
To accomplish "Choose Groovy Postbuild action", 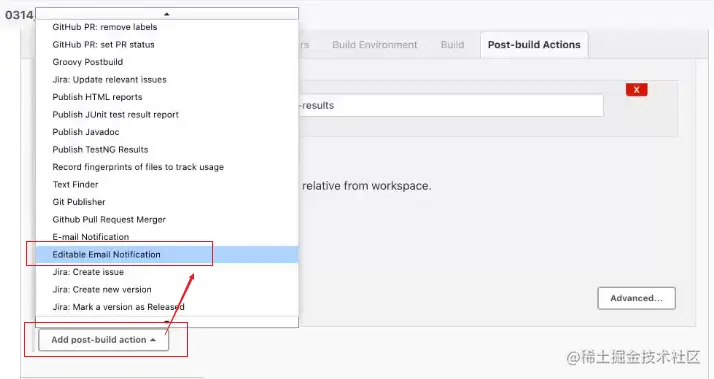I will 167,62.
